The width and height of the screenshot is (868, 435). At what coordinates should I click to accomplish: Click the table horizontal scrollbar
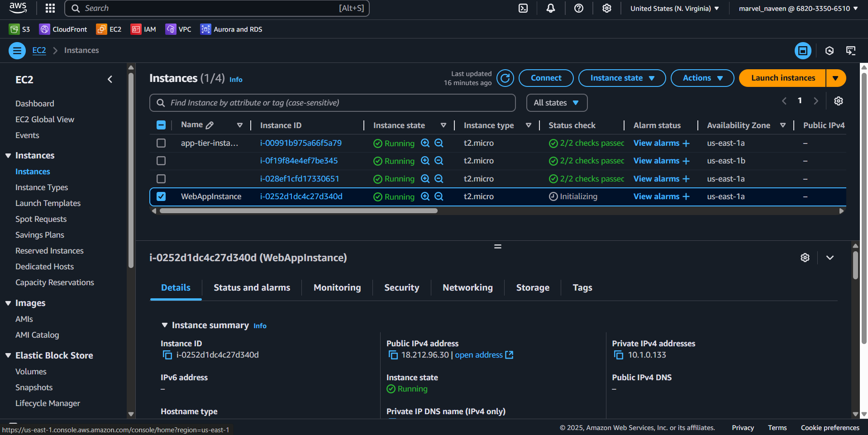[299, 211]
